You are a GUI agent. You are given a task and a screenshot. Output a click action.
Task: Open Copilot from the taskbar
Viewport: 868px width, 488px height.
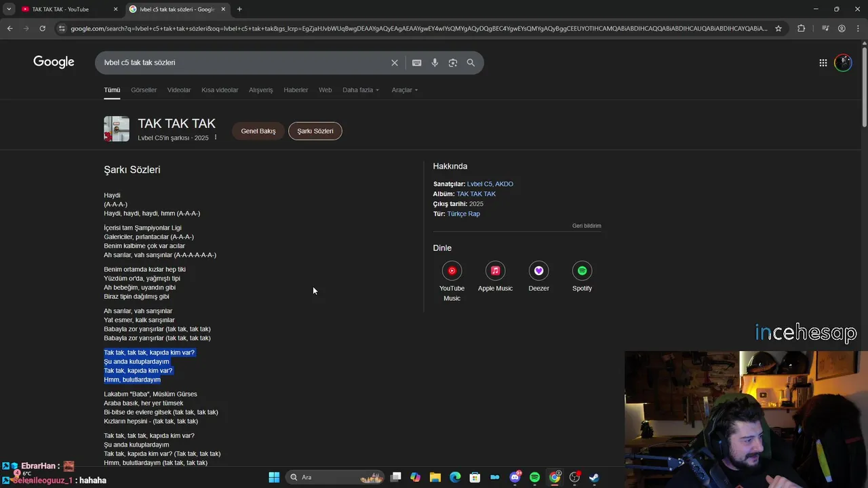click(415, 477)
